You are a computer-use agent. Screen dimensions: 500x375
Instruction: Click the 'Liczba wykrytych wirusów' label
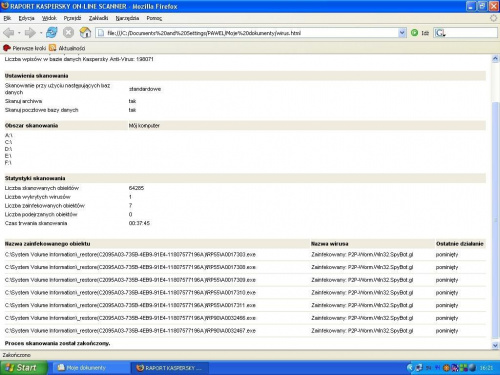(x=38, y=197)
